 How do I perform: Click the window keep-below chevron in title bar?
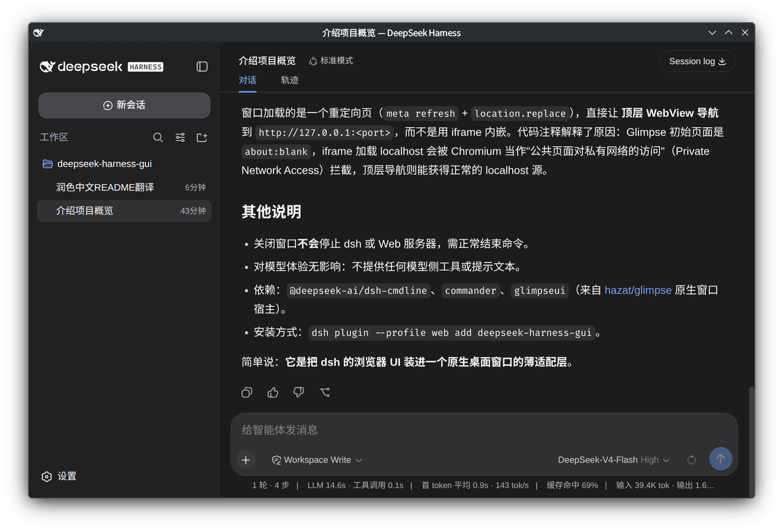coord(712,33)
